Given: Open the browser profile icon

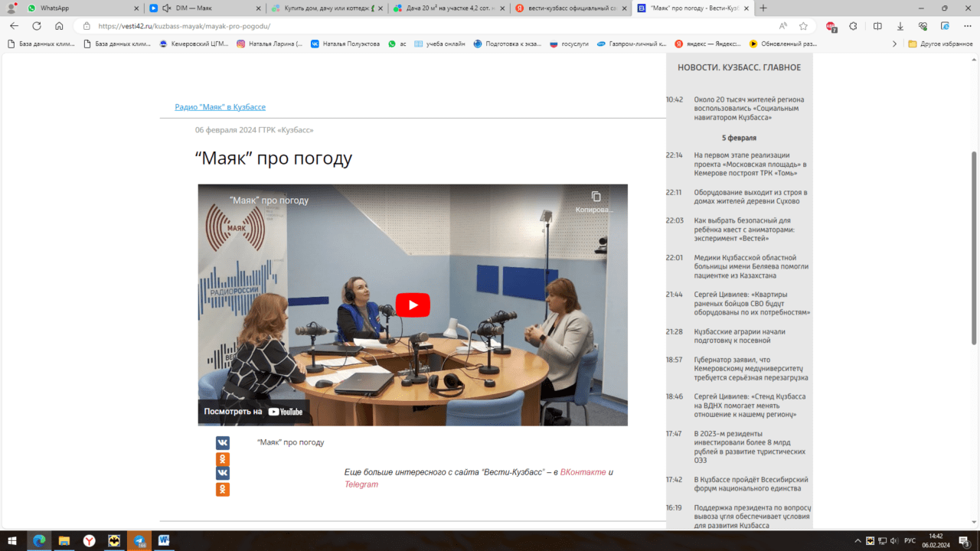Looking at the screenshot, I should [x=11, y=8].
